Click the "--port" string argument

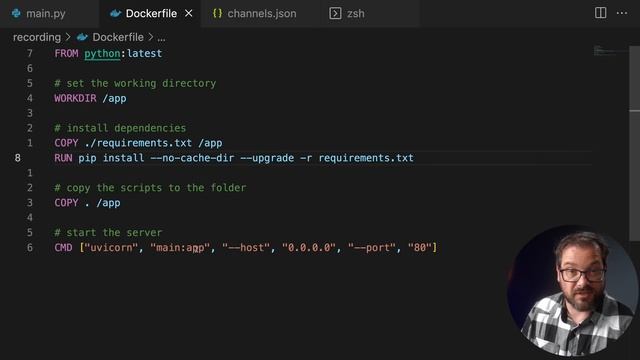372,248
